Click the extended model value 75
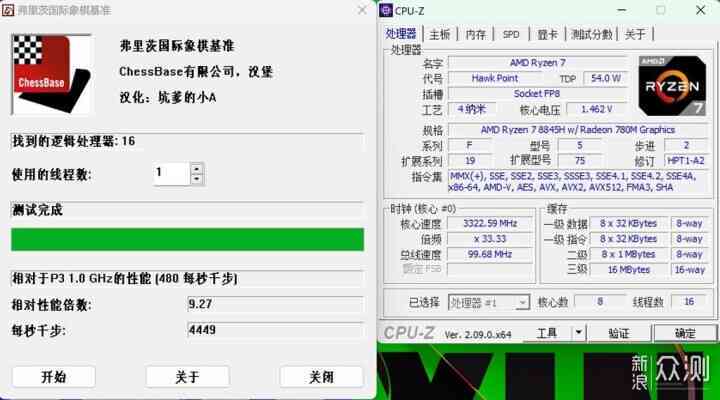Image resolution: width=720 pixels, height=400 pixels. pos(580,161)
